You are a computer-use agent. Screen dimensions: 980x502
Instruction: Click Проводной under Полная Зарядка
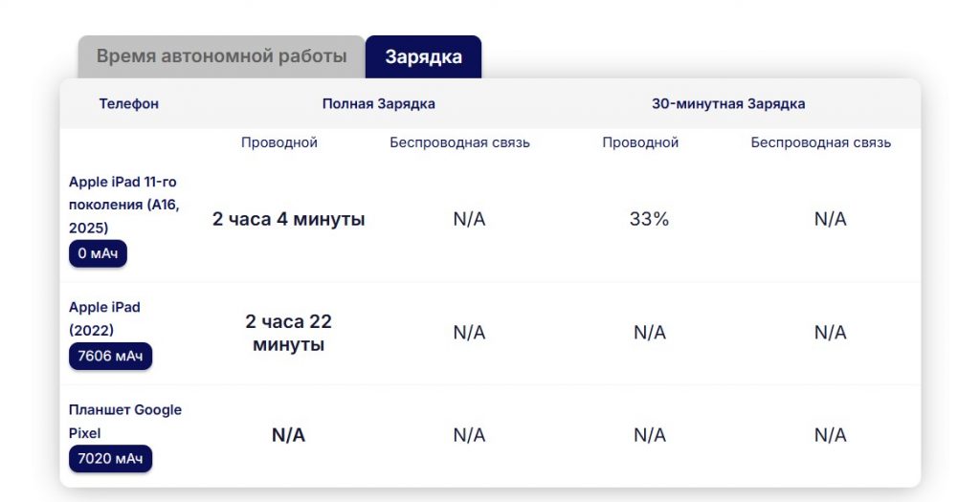click(x=279, y=142)
